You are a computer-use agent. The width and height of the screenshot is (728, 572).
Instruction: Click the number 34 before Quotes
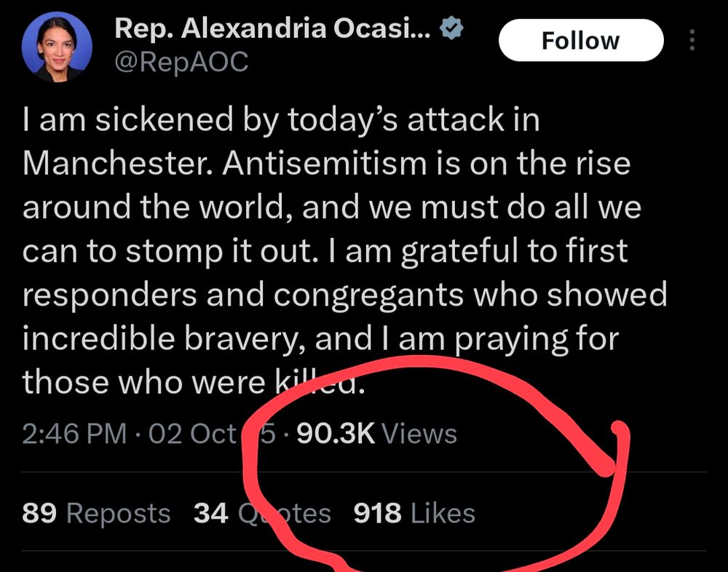[x=211, y=514]
